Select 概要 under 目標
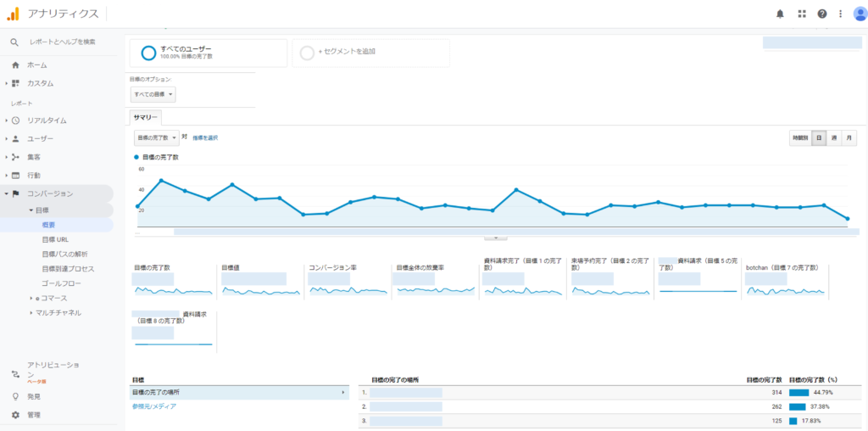 point(48,225)
